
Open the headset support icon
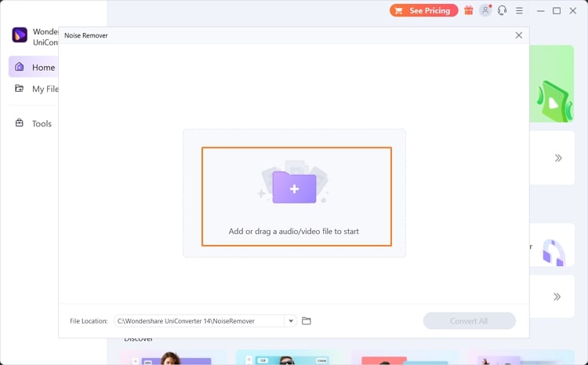tap(502, 10)
